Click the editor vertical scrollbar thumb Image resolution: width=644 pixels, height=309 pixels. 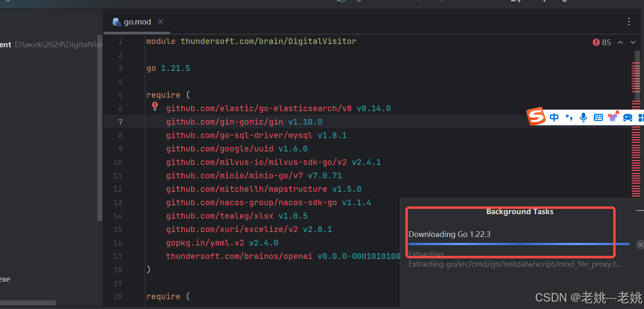pos(636,76)
